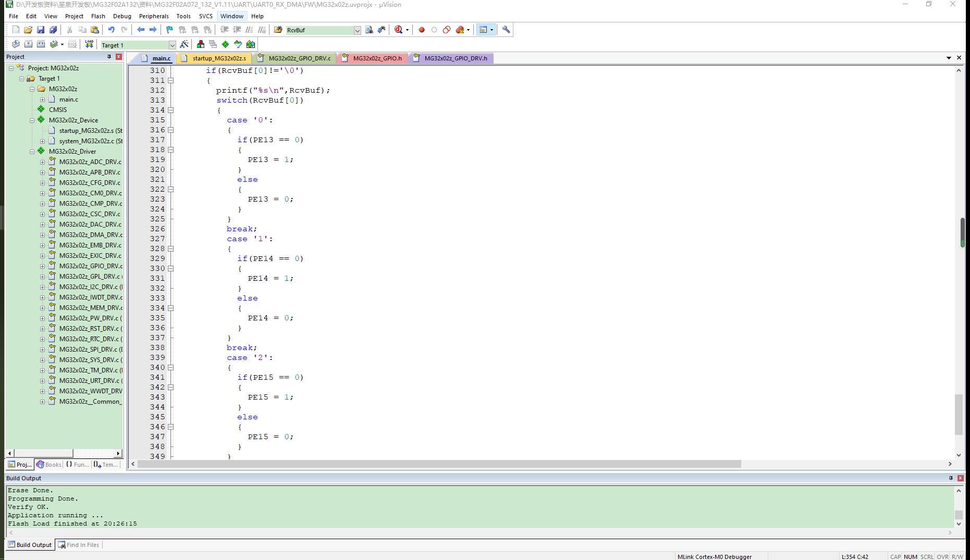This screenshot has height=560, width=970.
Task: Open the window layout dropdown arrow
Action: click(x=492, y=30)
